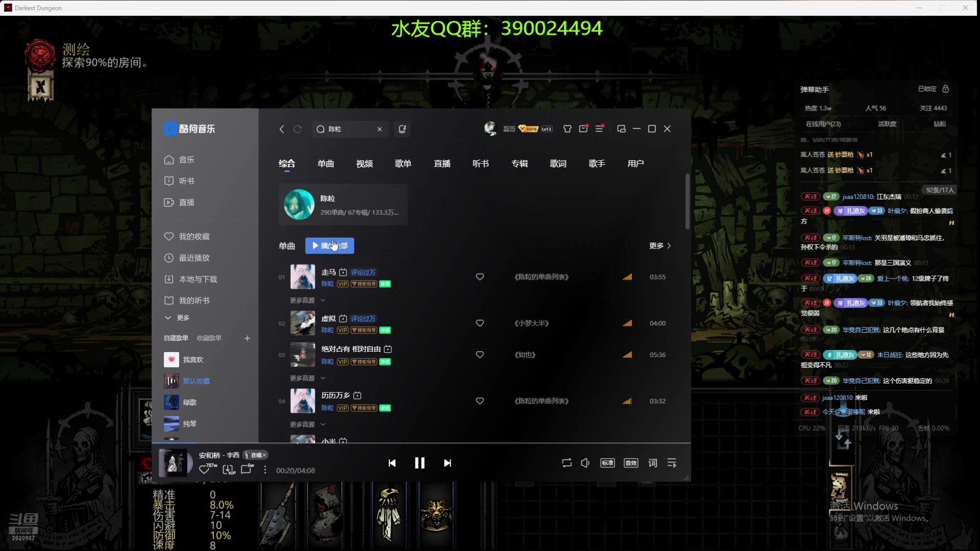Click the refresh icon beside search box
The width and height of the screenshot is (980, 551).
(298, 129)
